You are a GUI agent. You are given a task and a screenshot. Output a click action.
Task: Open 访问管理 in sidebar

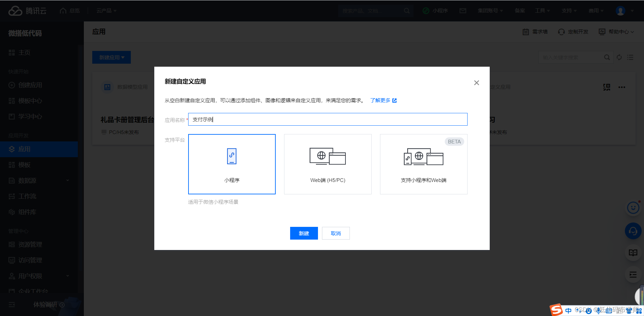click(39, 260)
